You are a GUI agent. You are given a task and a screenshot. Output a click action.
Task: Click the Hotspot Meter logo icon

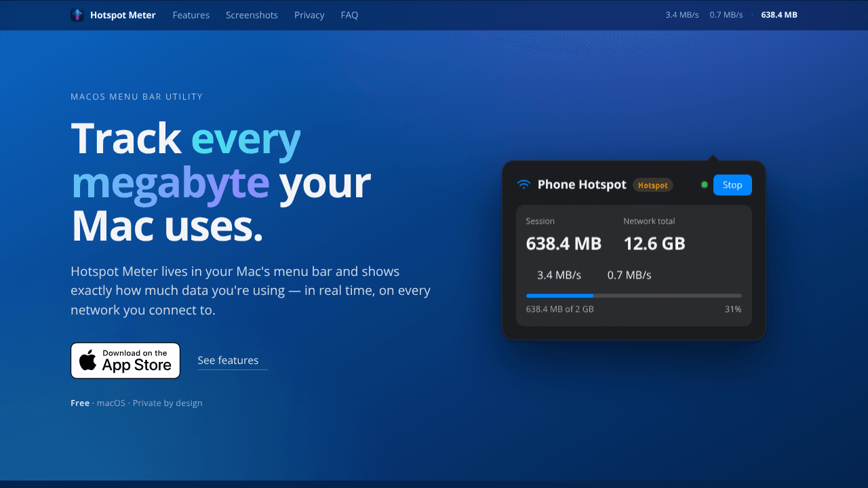coord(77,15)
